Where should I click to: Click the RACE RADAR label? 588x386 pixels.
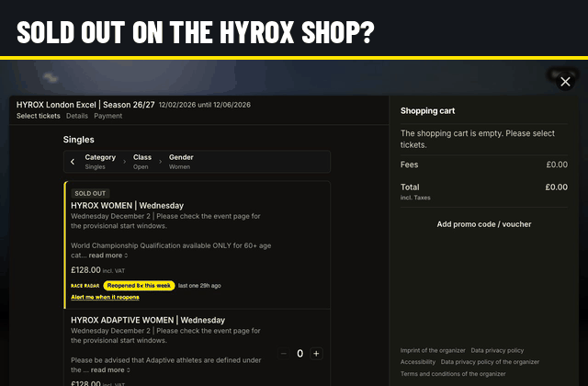click(85, 286)
